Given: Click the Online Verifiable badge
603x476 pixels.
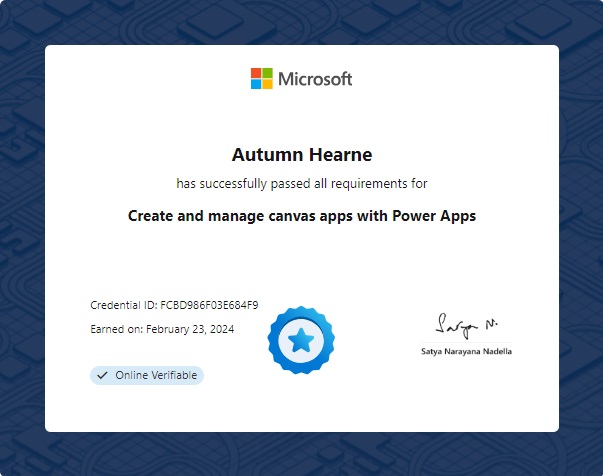Looking at the screenshot, I should click(147, 375).
